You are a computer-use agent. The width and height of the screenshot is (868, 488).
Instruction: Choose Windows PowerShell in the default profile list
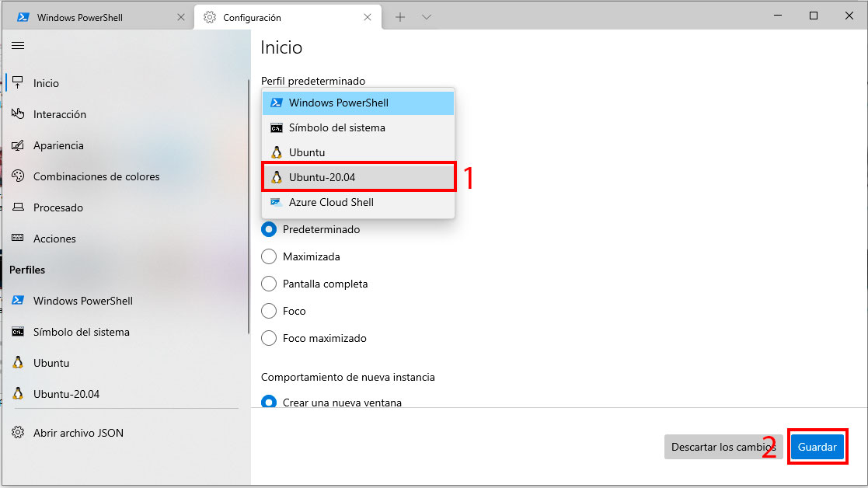358,103
